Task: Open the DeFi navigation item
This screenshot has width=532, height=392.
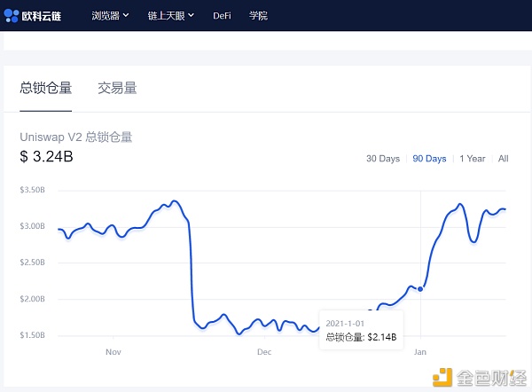Action: tap(222, 16)
